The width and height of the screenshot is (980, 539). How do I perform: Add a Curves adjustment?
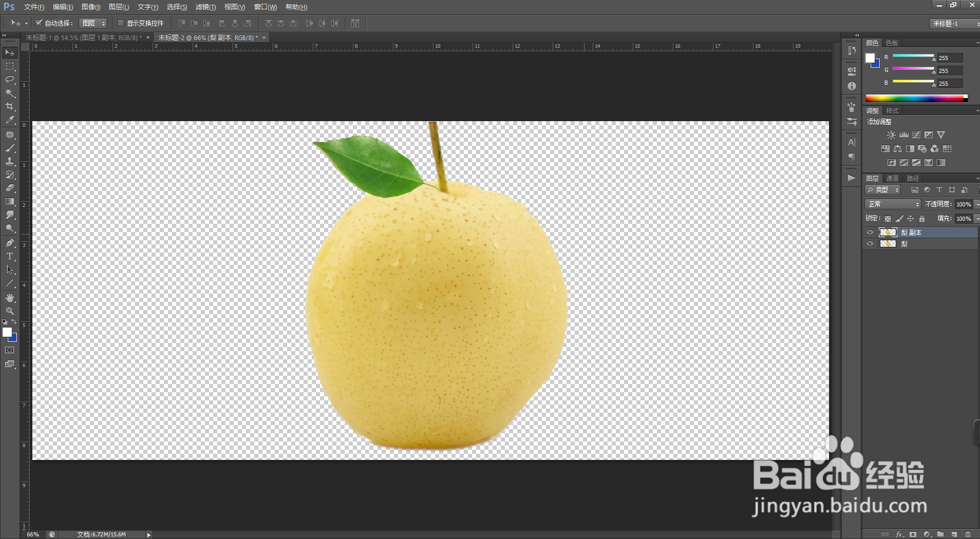916,135
